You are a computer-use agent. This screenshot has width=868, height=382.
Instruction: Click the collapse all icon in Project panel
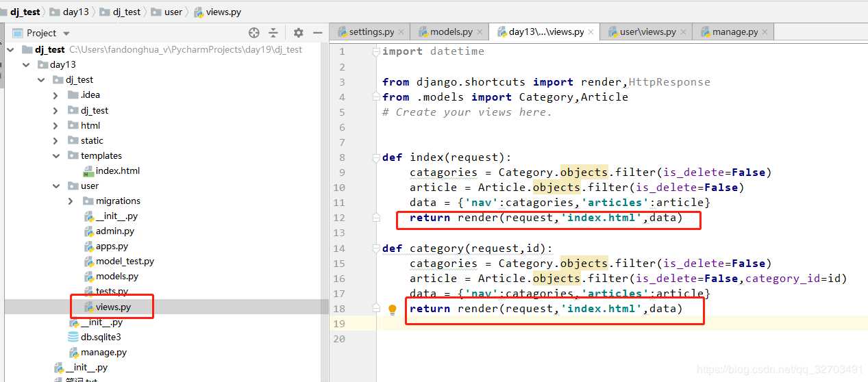(x=273, y=32)
